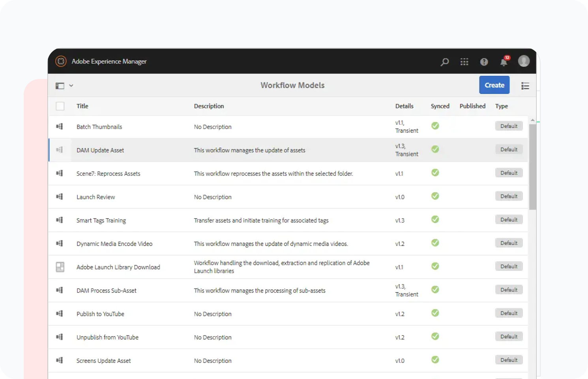The width and height of the screenshot is (588, 379).
Task: Click the Default tag for Unpublish from YouTube
Action: (x=509, y=336)
